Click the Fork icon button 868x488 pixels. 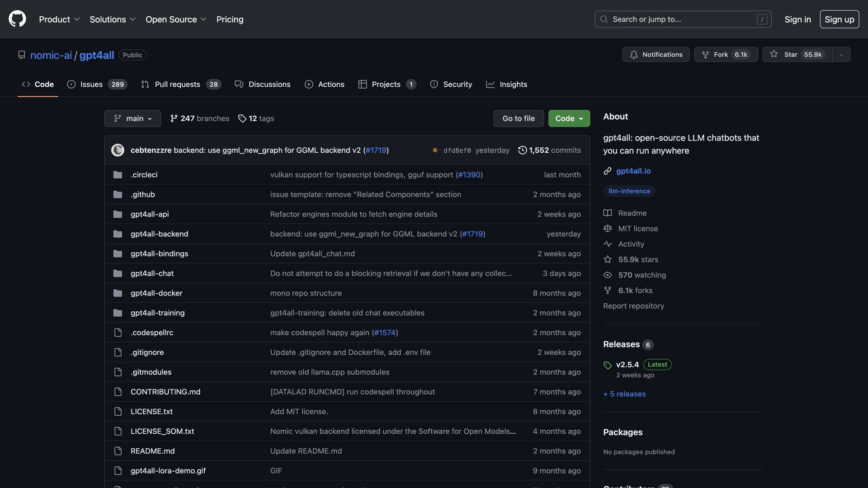point(705,55)
